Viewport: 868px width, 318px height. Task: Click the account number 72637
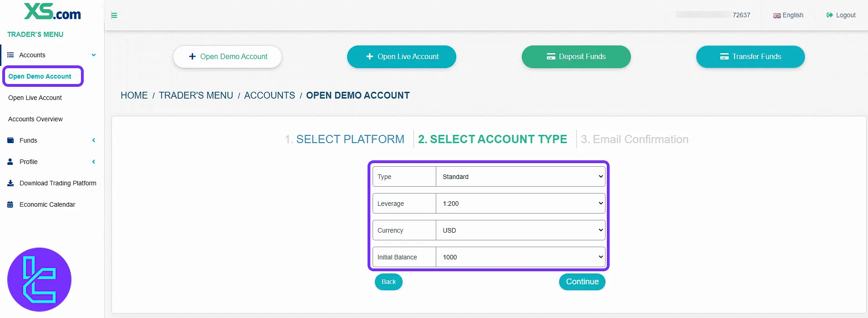click(x=742, y=15)
